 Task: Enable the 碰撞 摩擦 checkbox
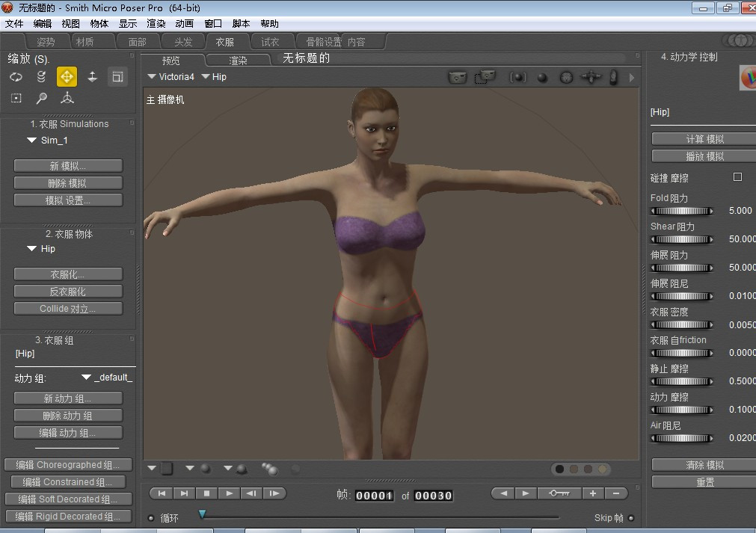(737, 177)
